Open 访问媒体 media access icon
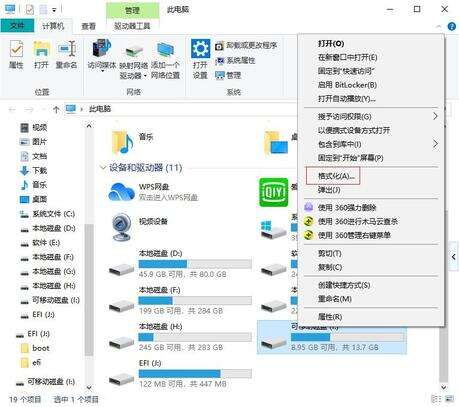This screenshot has width=459, height=407. click(x=102, y=49)
